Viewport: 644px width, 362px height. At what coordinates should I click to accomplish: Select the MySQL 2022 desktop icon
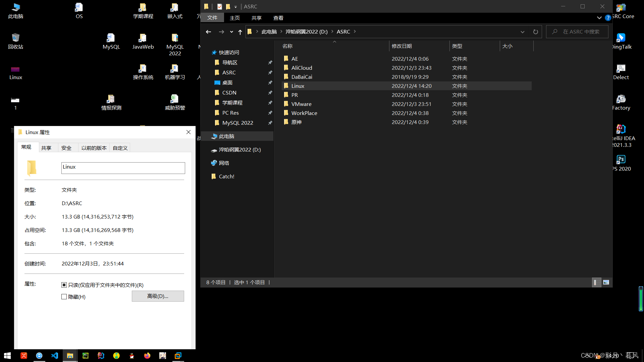click(175, 45)
